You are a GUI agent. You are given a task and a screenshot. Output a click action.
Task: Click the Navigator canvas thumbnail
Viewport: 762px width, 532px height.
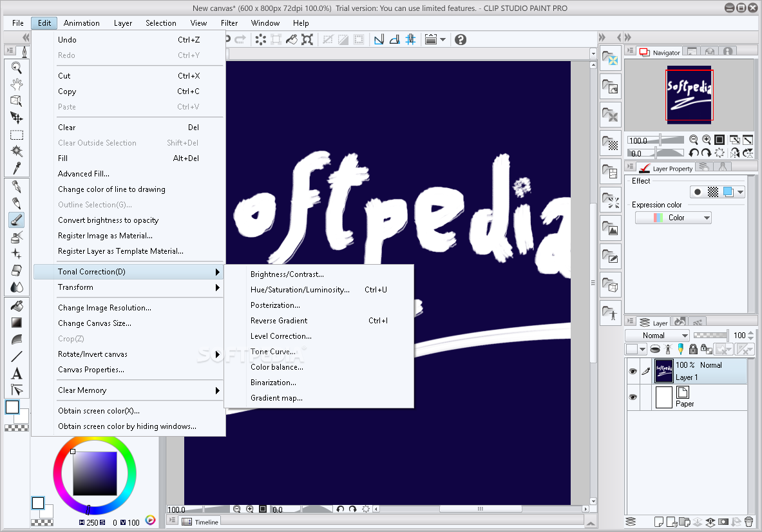pyautogui.click(x=689, y=95)
